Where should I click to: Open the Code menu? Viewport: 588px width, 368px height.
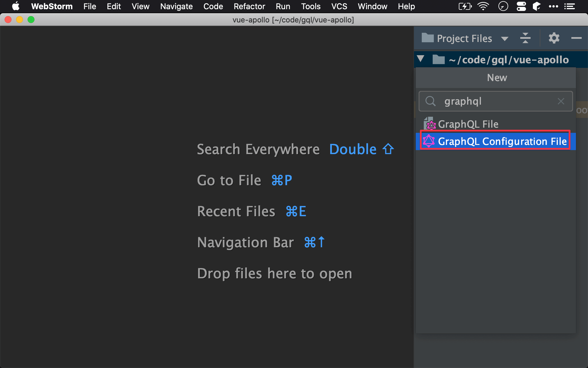pos(213,6)
